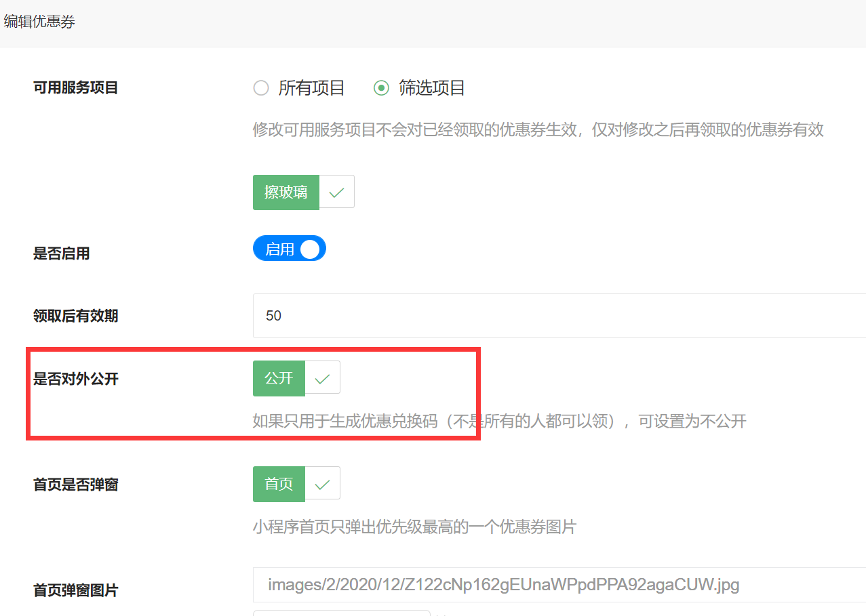Image resolution: width=866 pixels, height=616 pixels.
Task: Select the 所有项目 radio option
Action: click(x=298, y=88)
